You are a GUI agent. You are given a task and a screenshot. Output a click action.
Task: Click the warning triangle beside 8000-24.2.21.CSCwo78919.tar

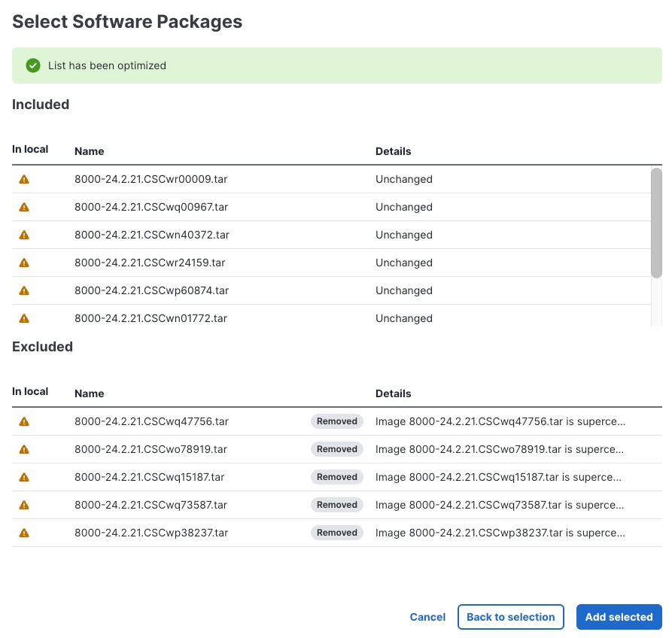coord(23,449)
